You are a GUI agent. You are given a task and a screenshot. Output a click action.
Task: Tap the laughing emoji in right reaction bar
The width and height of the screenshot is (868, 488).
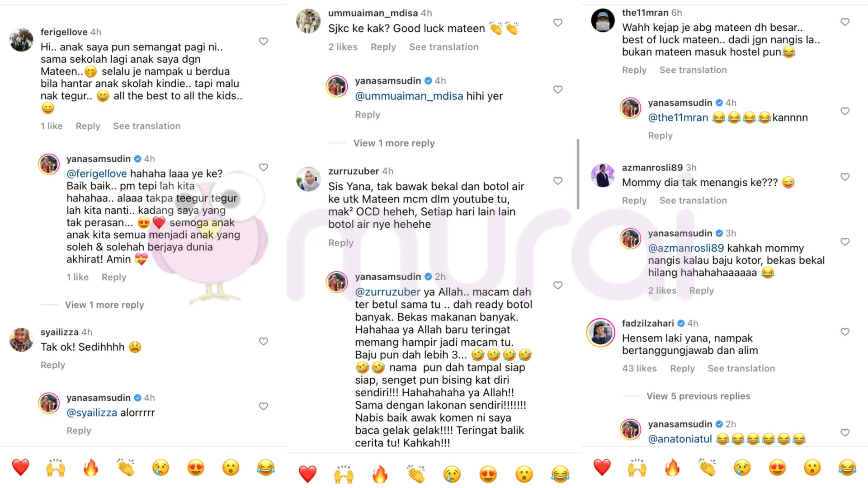click(x=847, y=468)
